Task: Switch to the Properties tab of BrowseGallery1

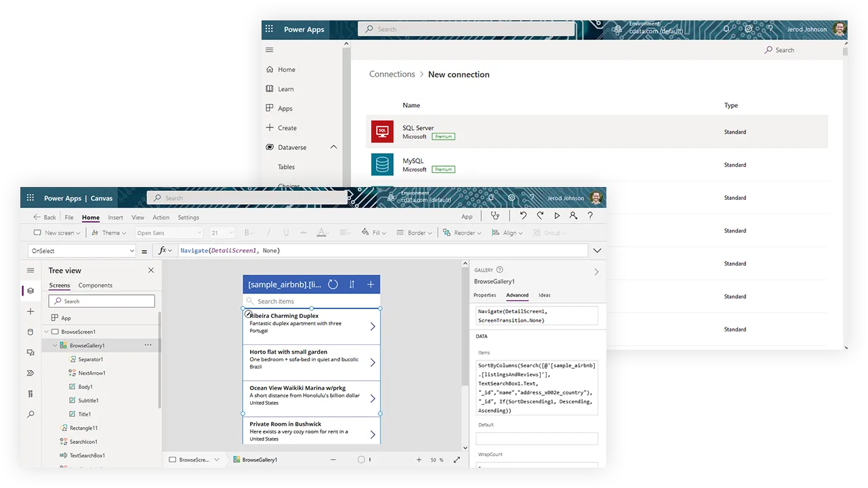Action: coord(484,295)
